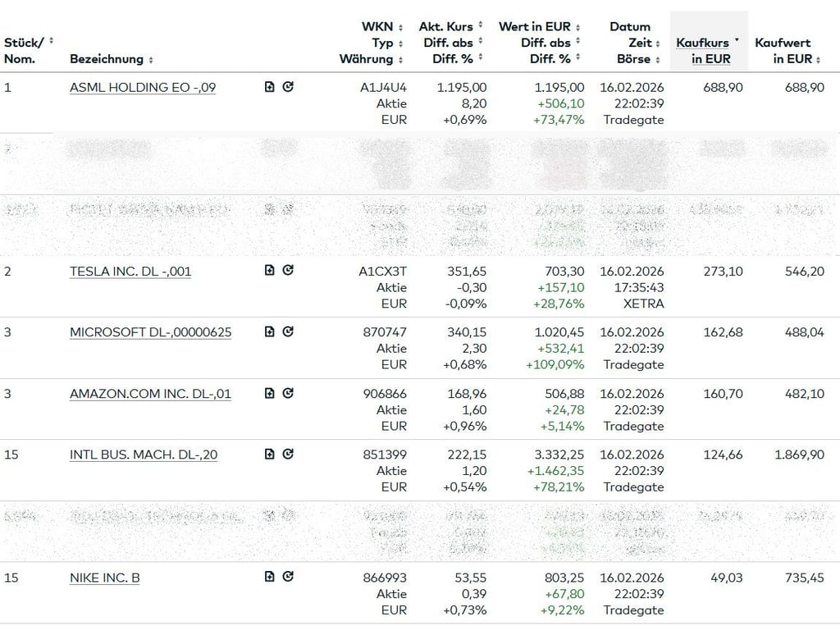Open the ASML HOLDING EO -,09 link
Screen dimensions: 840x626
click(x=143, y=88)
